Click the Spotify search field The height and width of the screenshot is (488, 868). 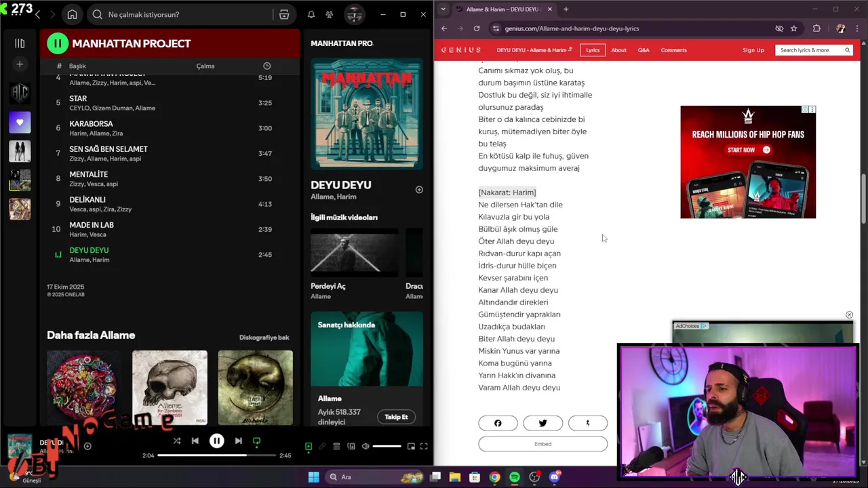tap(182, 14)
